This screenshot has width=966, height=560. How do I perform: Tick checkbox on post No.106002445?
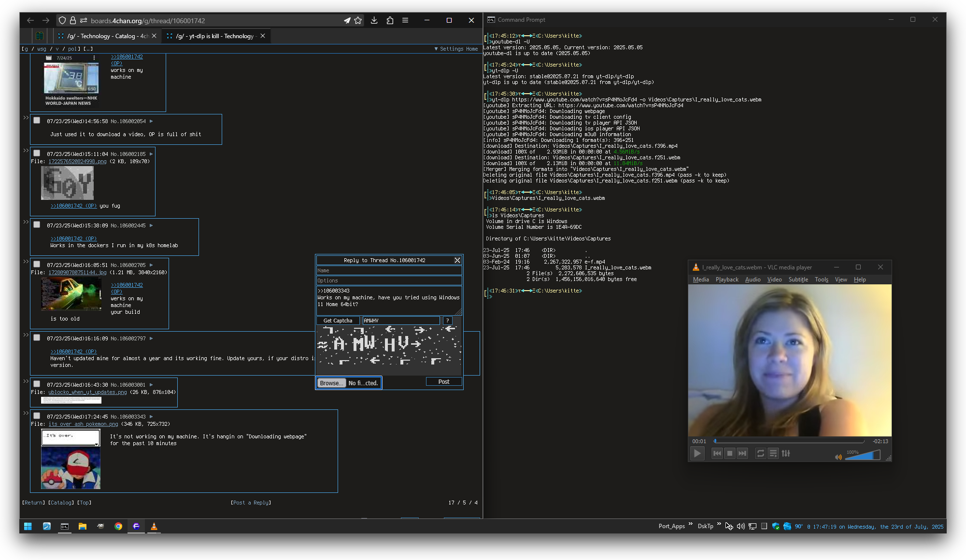point(37,225)
